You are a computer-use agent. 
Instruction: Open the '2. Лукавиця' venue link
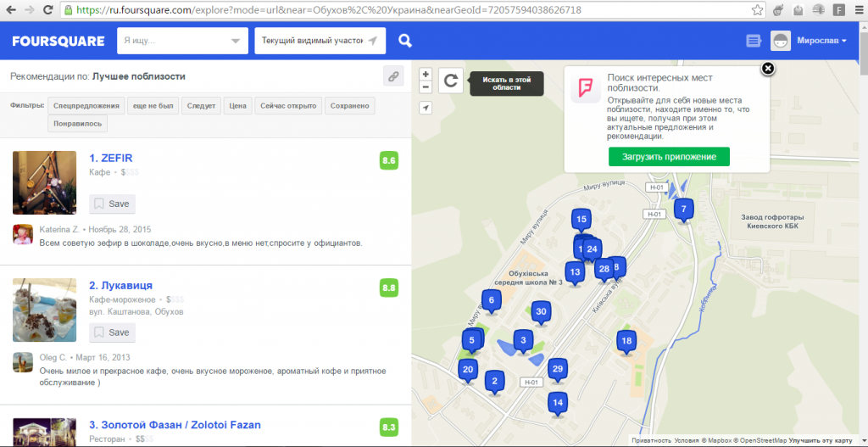(x=120, y=286)
